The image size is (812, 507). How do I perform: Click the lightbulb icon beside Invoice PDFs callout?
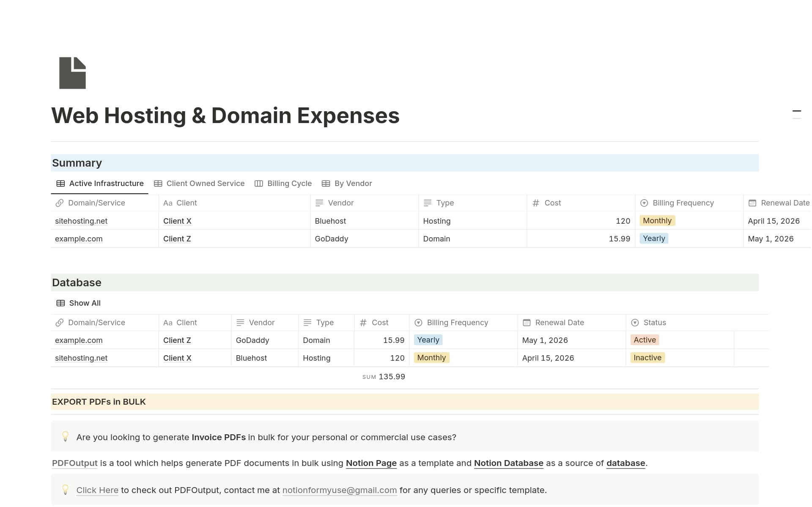click(66, 437)
